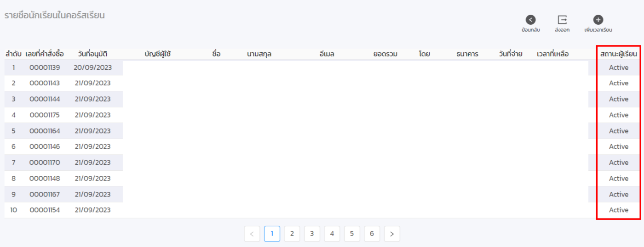Image resolution: width=644 pixels, height=247 pixels.
Task: Go to next page with right chevron
Action: click(x=392, y=234)
